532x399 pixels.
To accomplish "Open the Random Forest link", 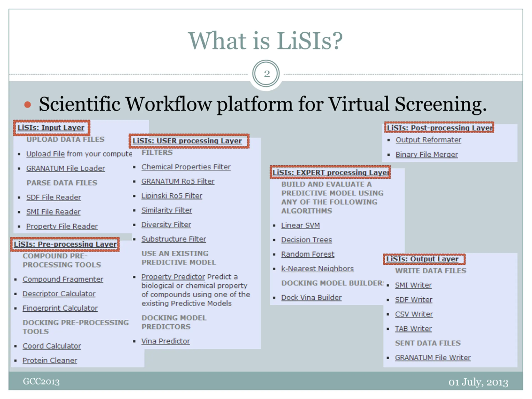I will click(x=308, y=254).
